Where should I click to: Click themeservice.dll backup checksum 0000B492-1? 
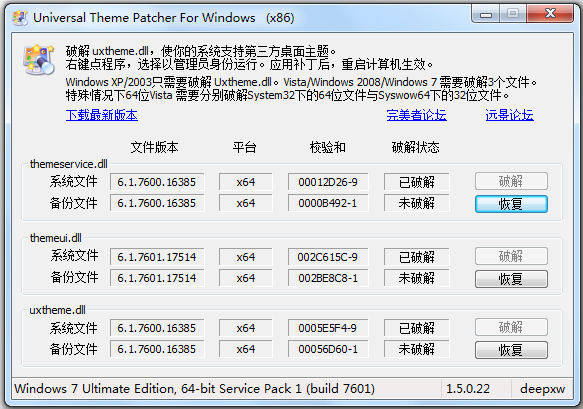[x=328, y=203]
